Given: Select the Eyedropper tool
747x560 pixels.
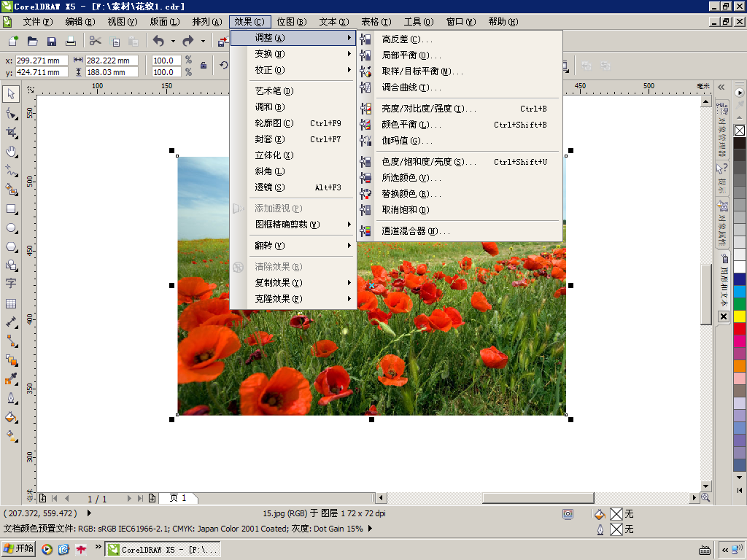Looking at the screenshot, I should [x=11, y=379].
